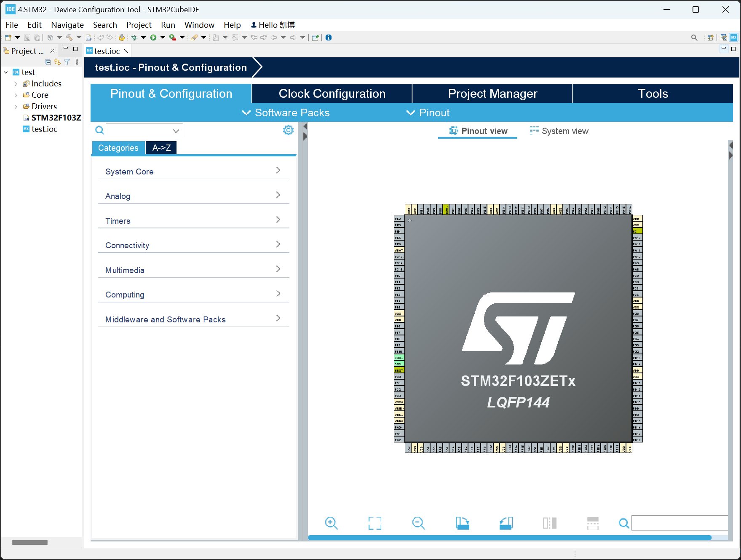Screen dimensions: 741x560
Task: Click the vertical split view icon
Action: click(550, 523)
